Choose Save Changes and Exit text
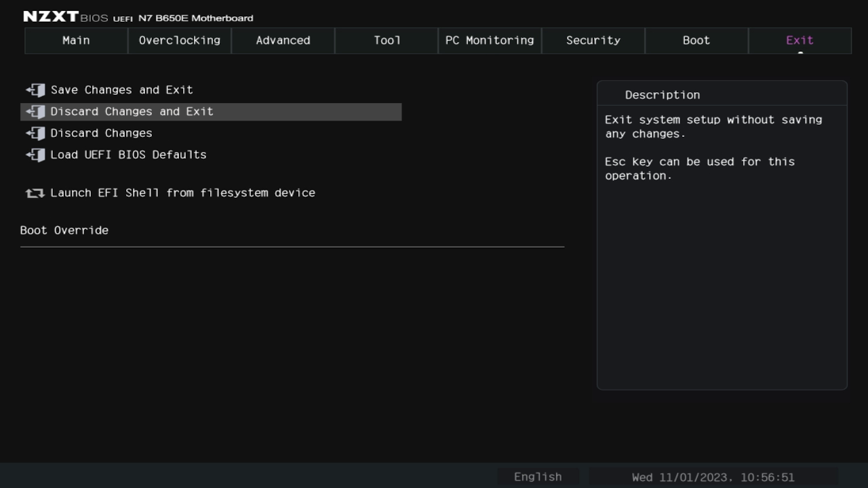The width and height of the screenshot is (868, 488). click(x=122, y=90)
